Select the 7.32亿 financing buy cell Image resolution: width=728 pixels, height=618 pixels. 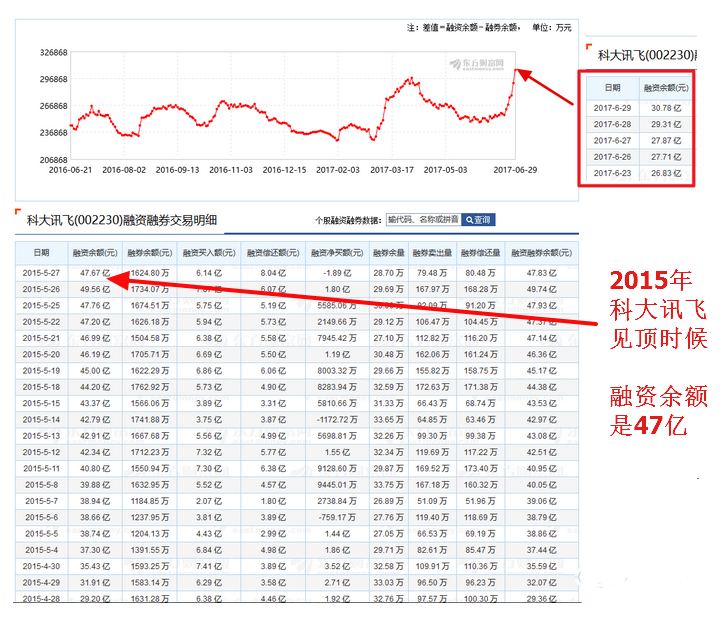tap(209, 452)
